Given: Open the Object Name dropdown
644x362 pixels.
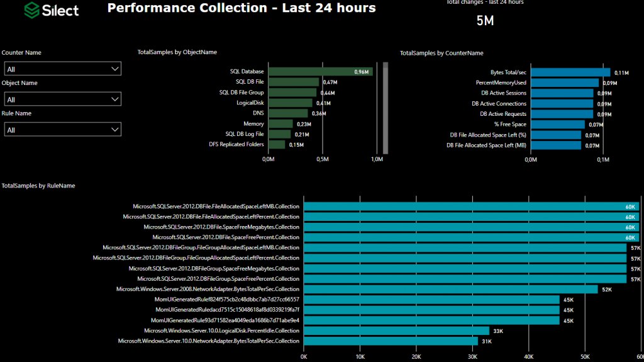Looking at the screenshot, I should coord(62,99).
